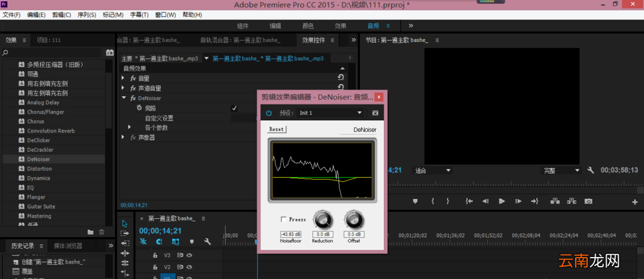Open the 预设 Init 1 dropdown
The height and width of the screenshot is (279, 644).
330,112
